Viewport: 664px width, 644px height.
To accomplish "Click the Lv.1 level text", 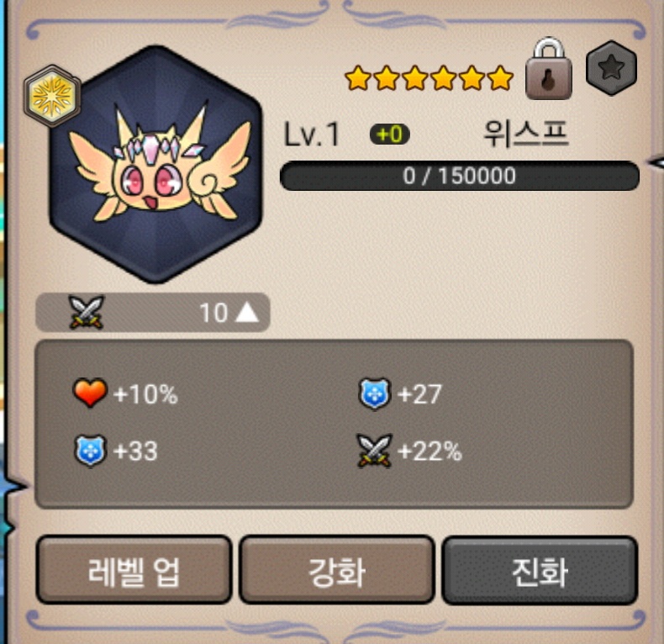I will (x=312, y=135).
